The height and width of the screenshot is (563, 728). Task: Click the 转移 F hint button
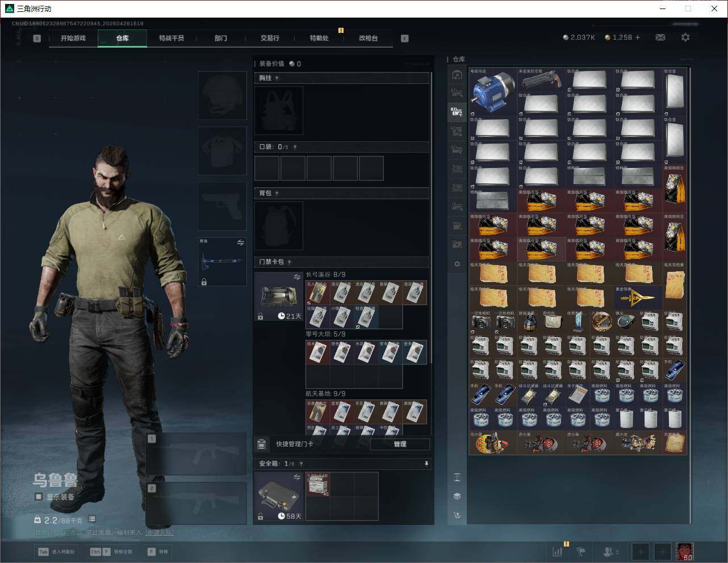(158, 552)
